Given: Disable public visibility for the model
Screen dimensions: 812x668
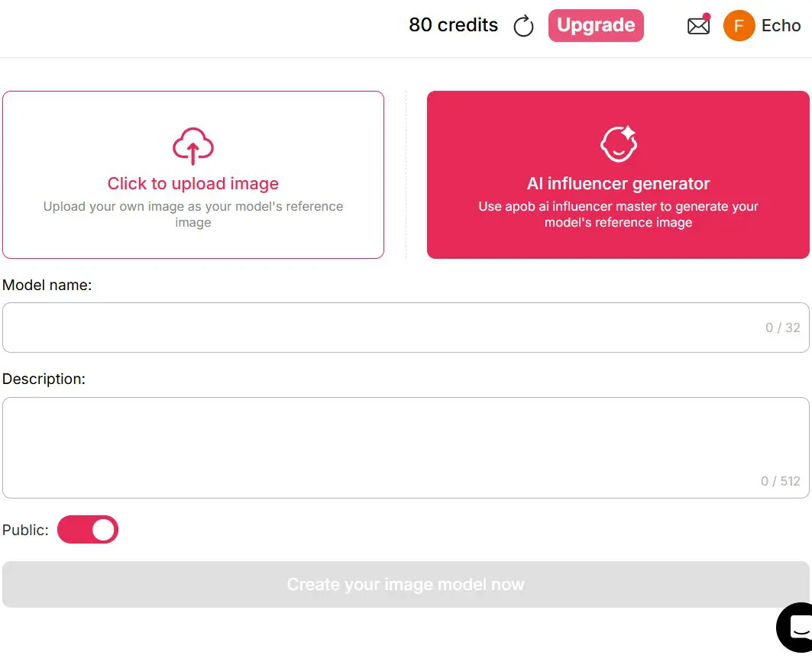Looking at the screenshot, I should (87, 529).
